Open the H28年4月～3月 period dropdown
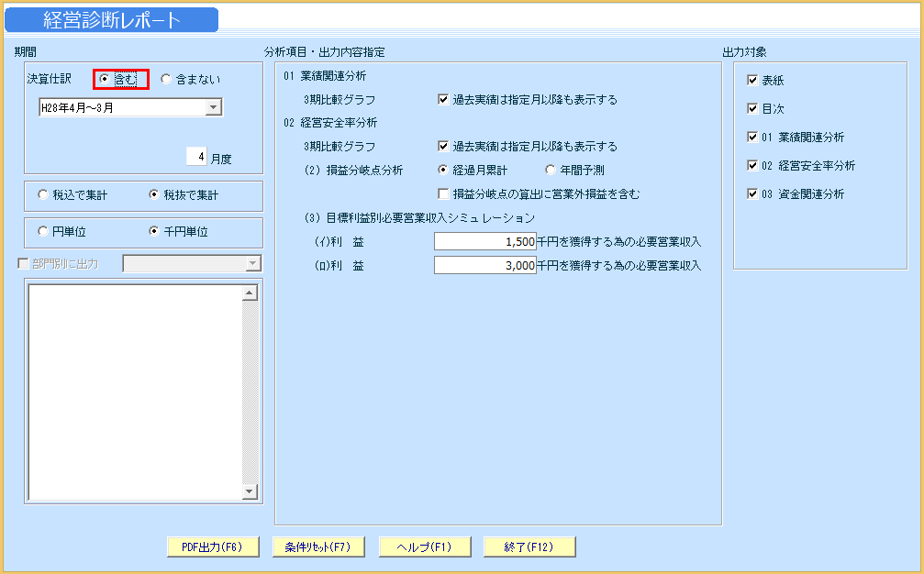The height and width of the screenshot is (574, 924). point(215,106)
